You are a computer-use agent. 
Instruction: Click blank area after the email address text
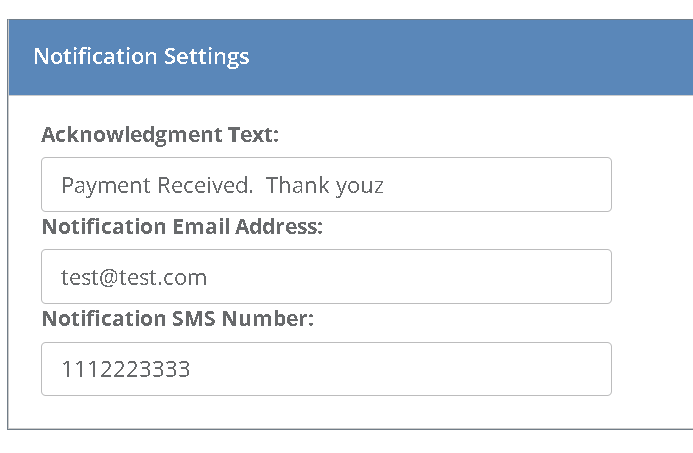(x=420, y=277)
